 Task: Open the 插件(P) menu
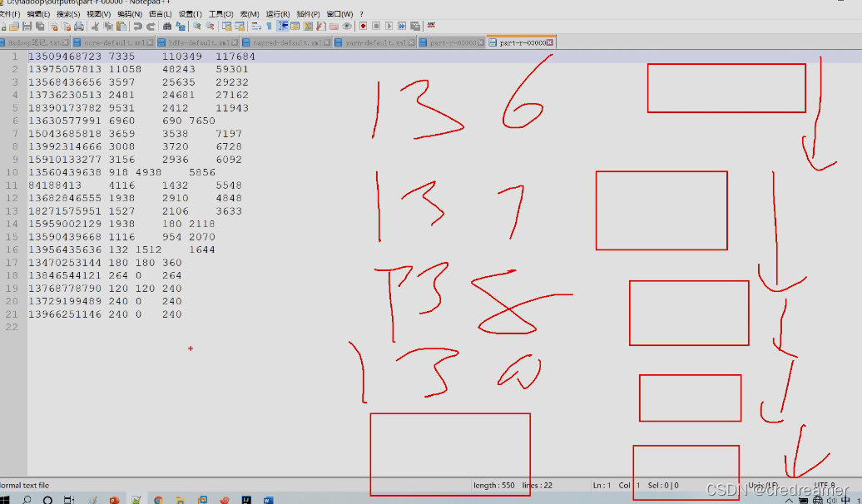pyautogui.click(x=308, y=14)
